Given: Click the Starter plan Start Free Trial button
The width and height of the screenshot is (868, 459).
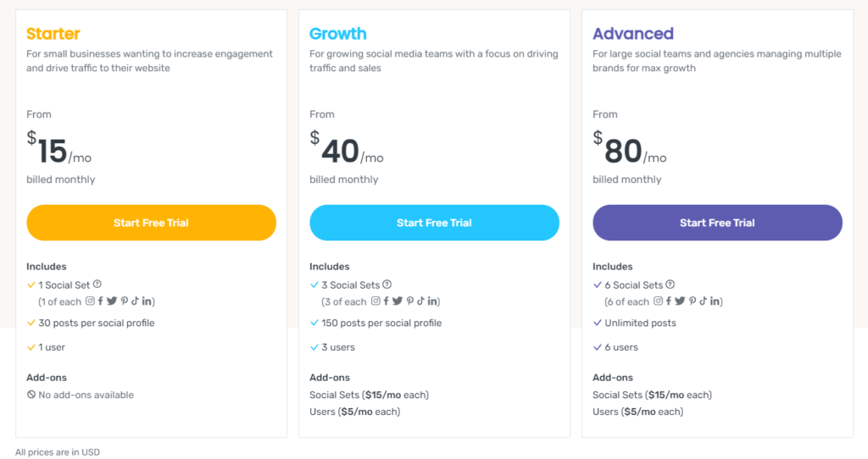Looking at the screenshot, I should 151,223.
